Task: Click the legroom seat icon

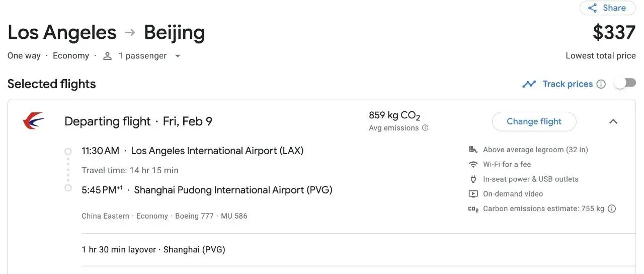Action: (473, 150)
